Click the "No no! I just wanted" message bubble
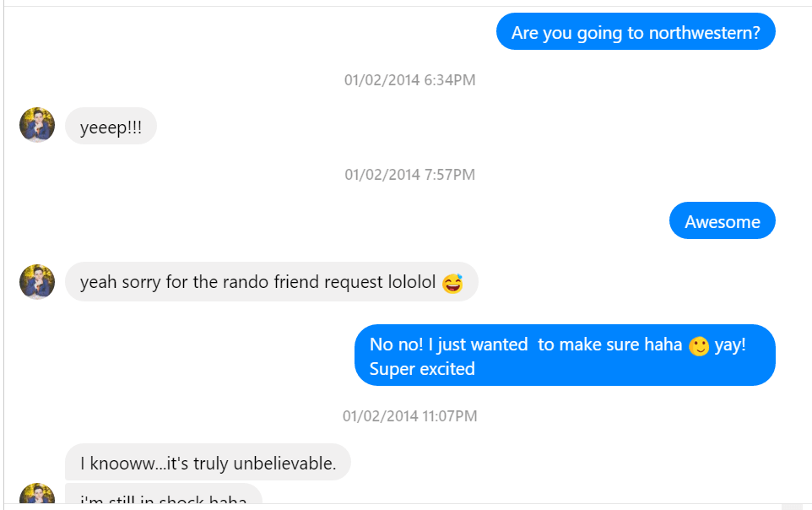Screen dimensions: 812x510 tap(564, 355)
